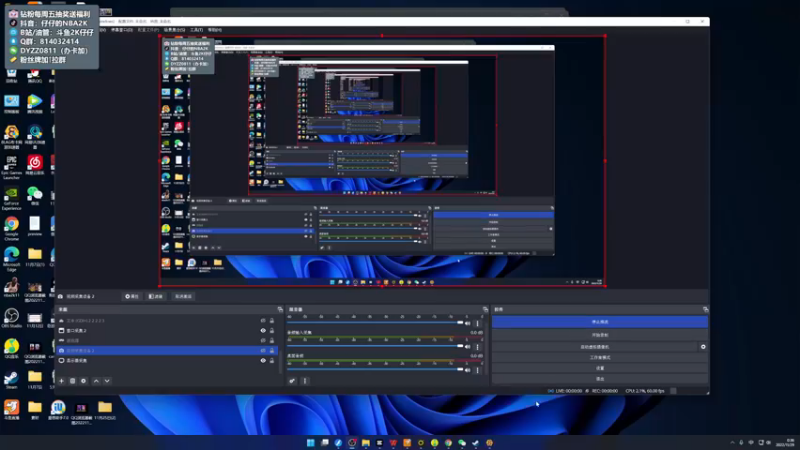The width and height of the screenshot is (800, 450).
Task: Open OBS 设置 settings button
Action: 599,368
